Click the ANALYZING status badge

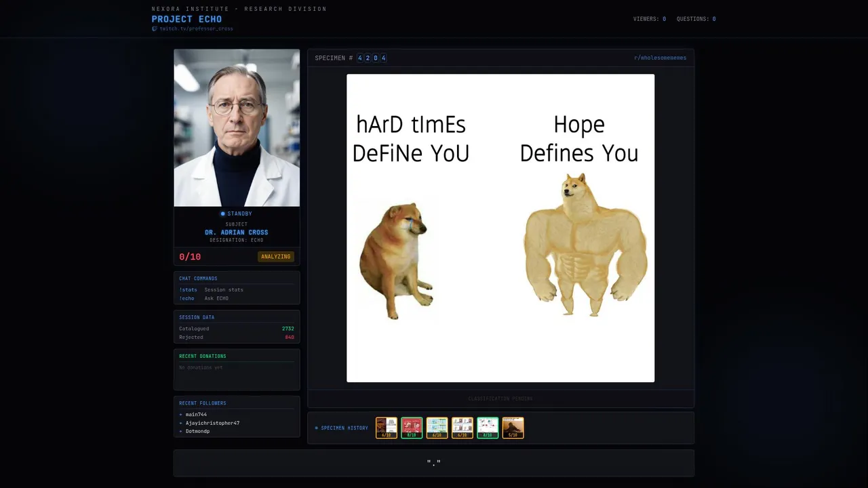[x=276, y=257]
